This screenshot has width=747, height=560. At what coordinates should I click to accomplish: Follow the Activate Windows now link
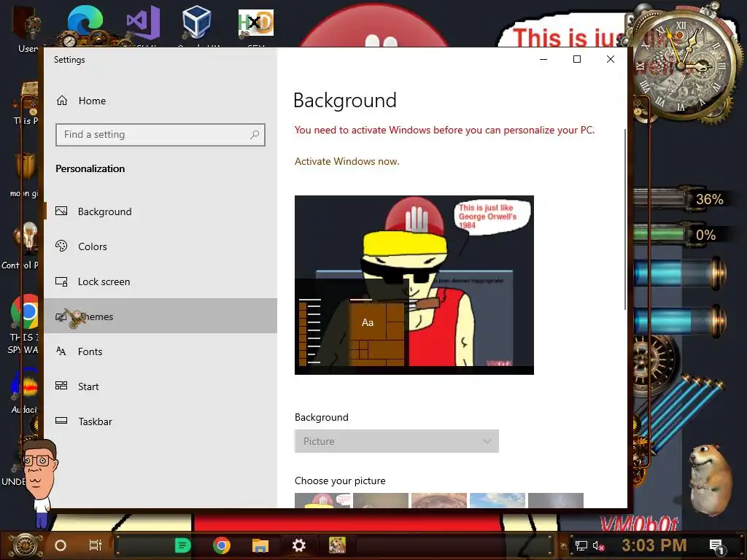click(347, 161)
